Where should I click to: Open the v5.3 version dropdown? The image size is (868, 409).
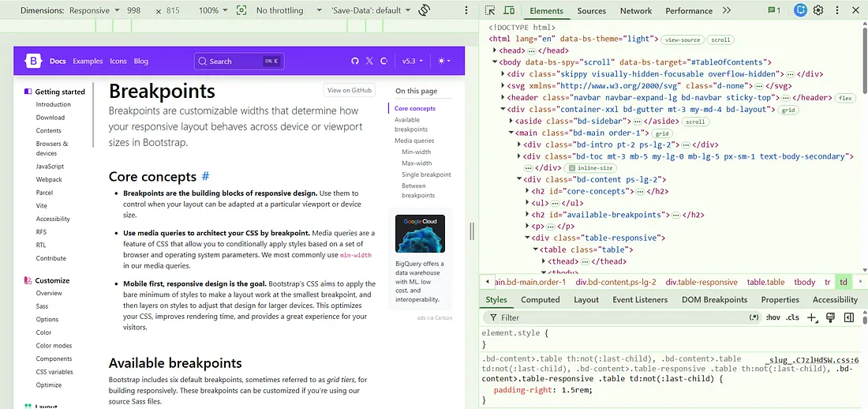tap(413, 61)
